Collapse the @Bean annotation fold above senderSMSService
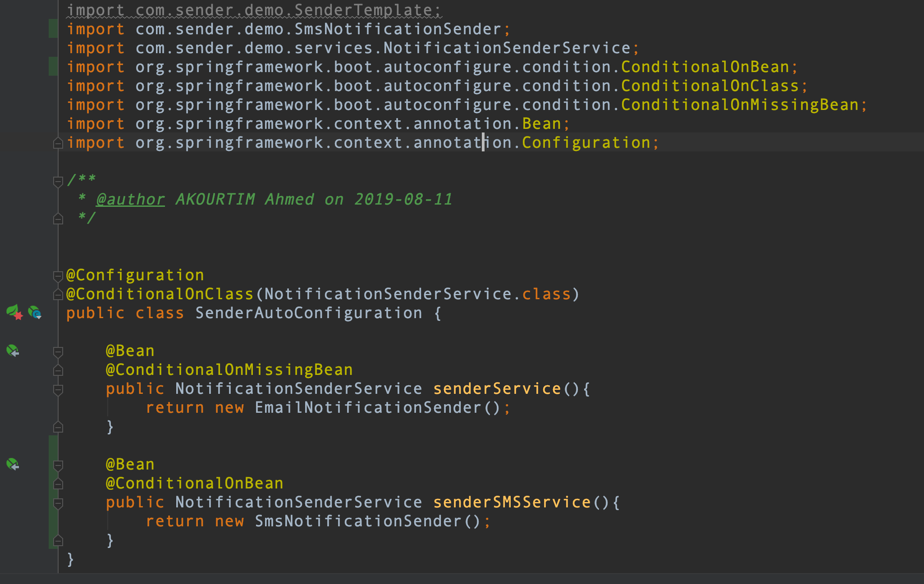Image resolution: width=924 pixels, height=584 pixels. pos(58,465)
